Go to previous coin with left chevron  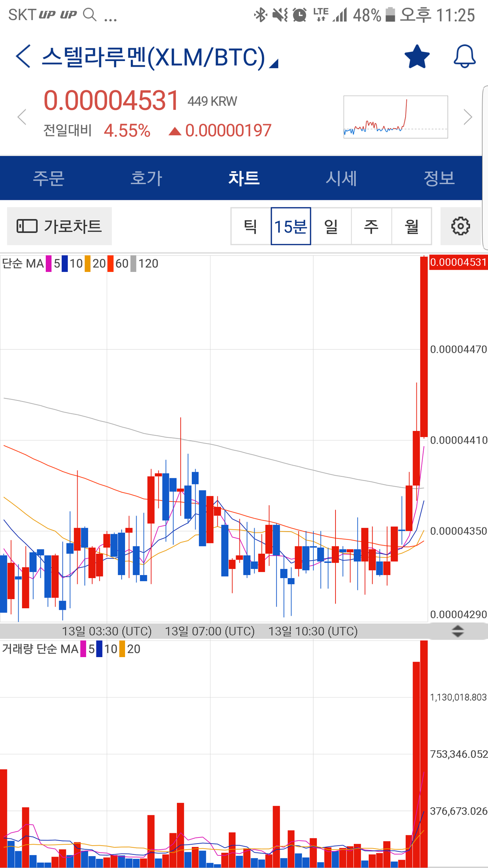[22, 117]
